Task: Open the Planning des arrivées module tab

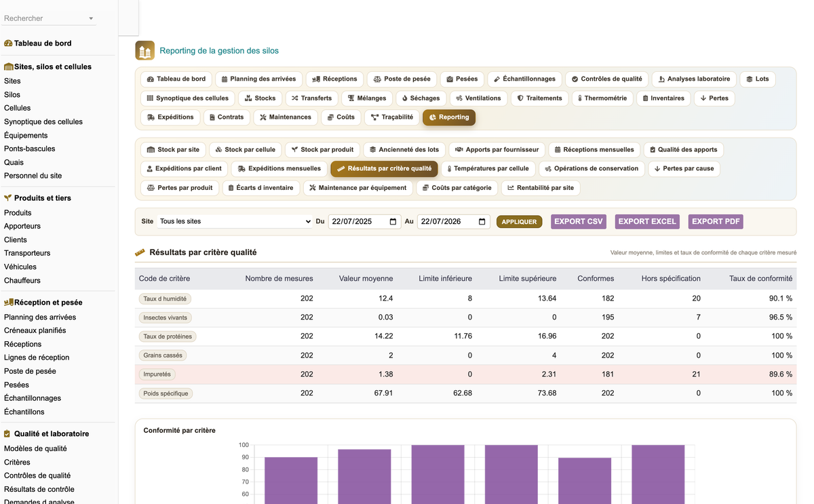Action: (x=258, y=79)
